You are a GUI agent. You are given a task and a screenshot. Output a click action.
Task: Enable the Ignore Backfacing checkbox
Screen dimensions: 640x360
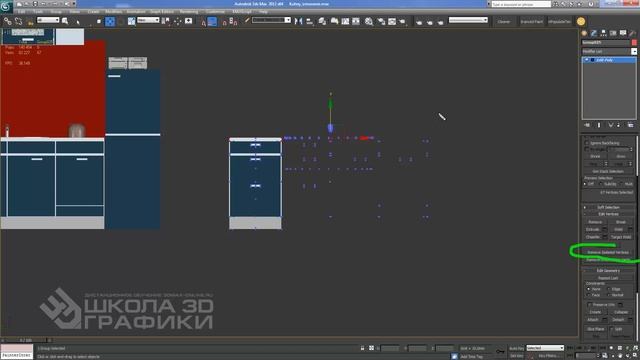(587, 143)
